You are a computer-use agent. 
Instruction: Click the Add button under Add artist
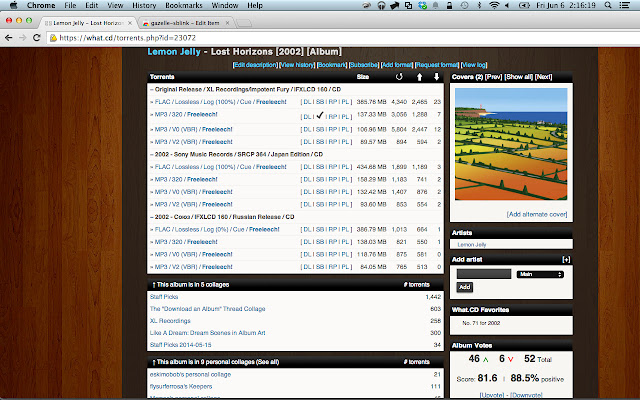click(464, 287)
